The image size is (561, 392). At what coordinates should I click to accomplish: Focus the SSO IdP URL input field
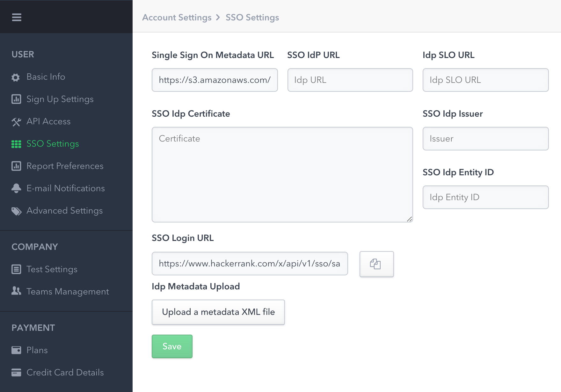click(350, 80)
